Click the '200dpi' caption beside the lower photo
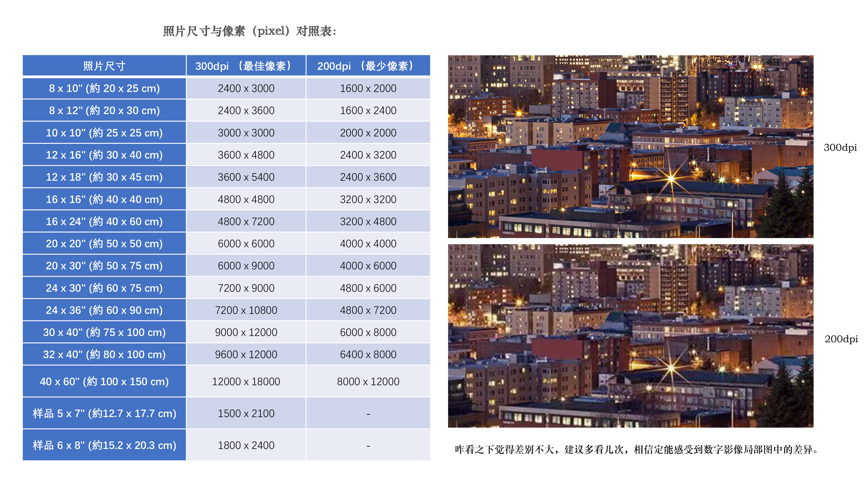 (841, 339)
